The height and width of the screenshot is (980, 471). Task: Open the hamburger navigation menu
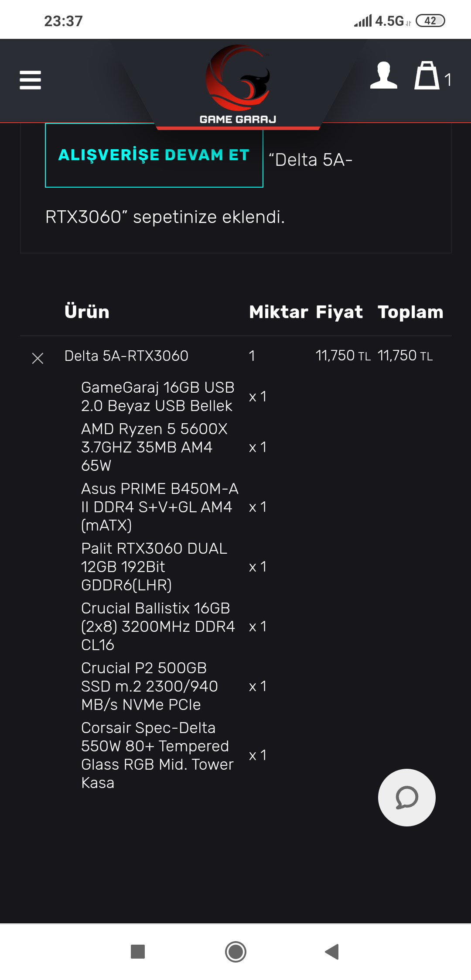30,80
